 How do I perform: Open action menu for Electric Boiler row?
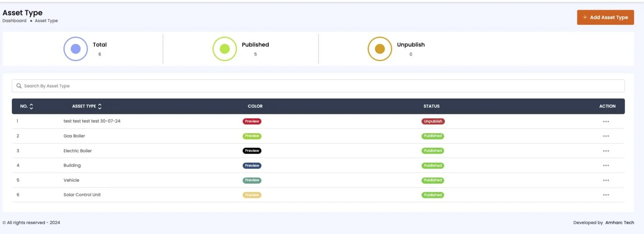pos(605,151)
